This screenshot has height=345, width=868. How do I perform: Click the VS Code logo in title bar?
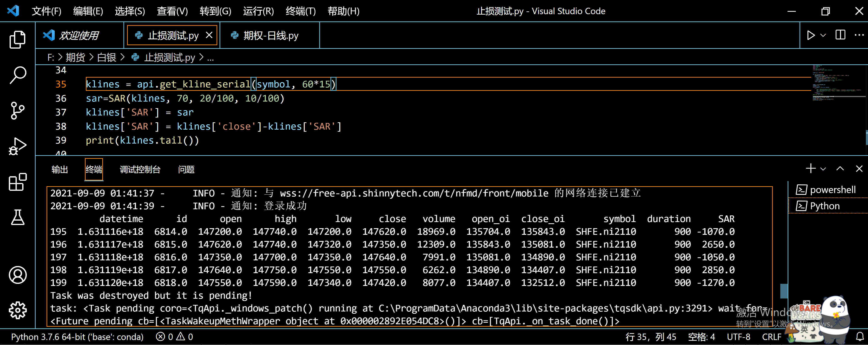point(13,11)
